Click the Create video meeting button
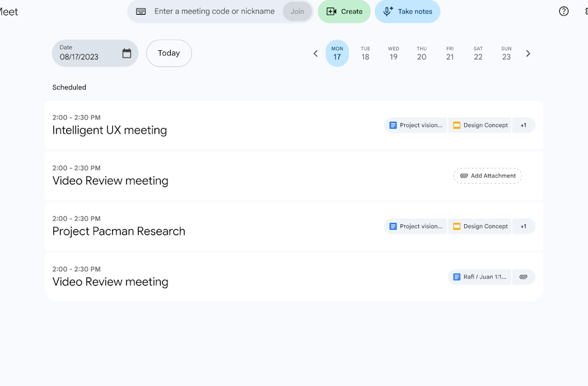 (x=344, y=12)
